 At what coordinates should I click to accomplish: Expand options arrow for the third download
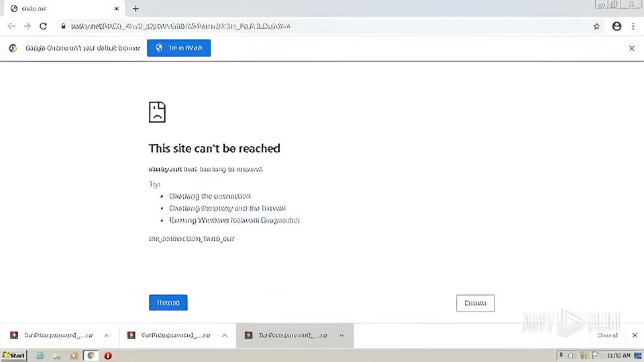341,335
